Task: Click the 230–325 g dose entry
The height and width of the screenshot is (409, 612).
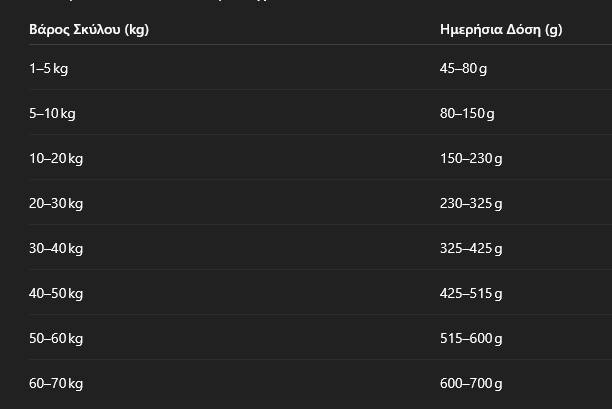Action: click(x=471, y=203)
